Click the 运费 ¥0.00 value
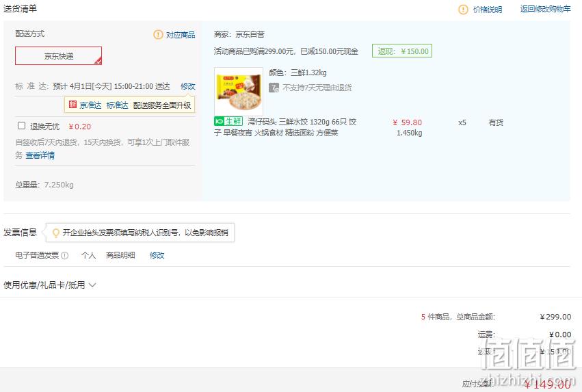 pyautogui.click(x=560, y=335)
